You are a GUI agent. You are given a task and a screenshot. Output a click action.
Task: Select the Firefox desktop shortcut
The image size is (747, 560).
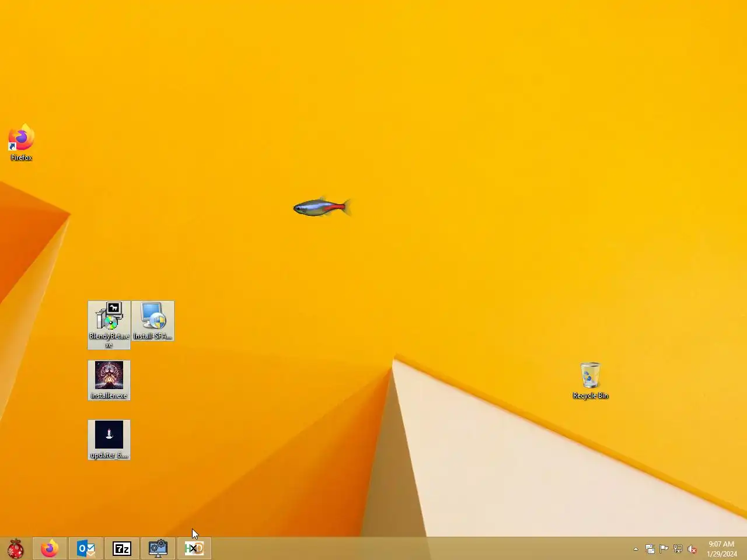[x=21, y=143]
